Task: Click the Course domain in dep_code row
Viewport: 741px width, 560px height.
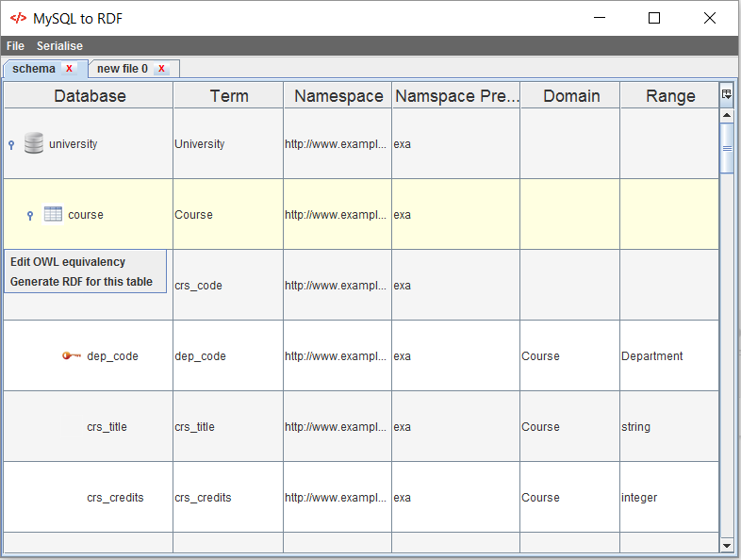Action: pyautogui.click(x=570, y=355)
